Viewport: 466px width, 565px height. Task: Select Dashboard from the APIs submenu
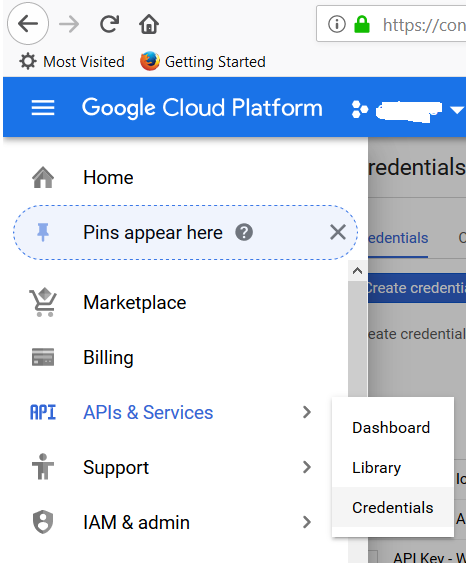pyautogui.click(x=392, y=428)
